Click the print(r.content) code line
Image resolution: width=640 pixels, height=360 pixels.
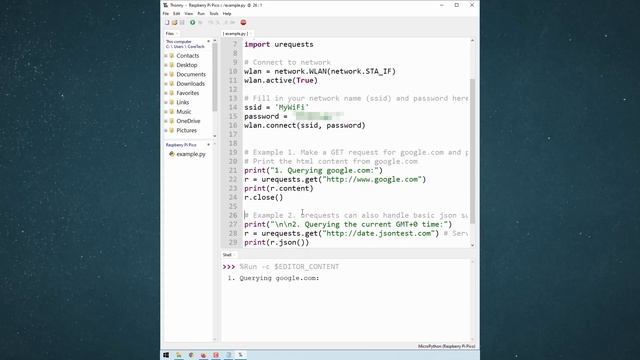coord(279,188)
